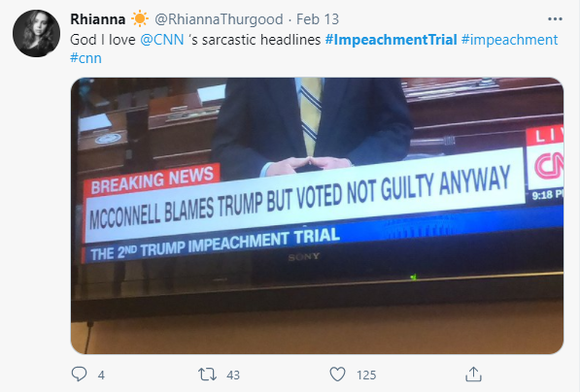580x392 pixels.
Task: Open the Feb 13 timestamp link
Action: 318,19
